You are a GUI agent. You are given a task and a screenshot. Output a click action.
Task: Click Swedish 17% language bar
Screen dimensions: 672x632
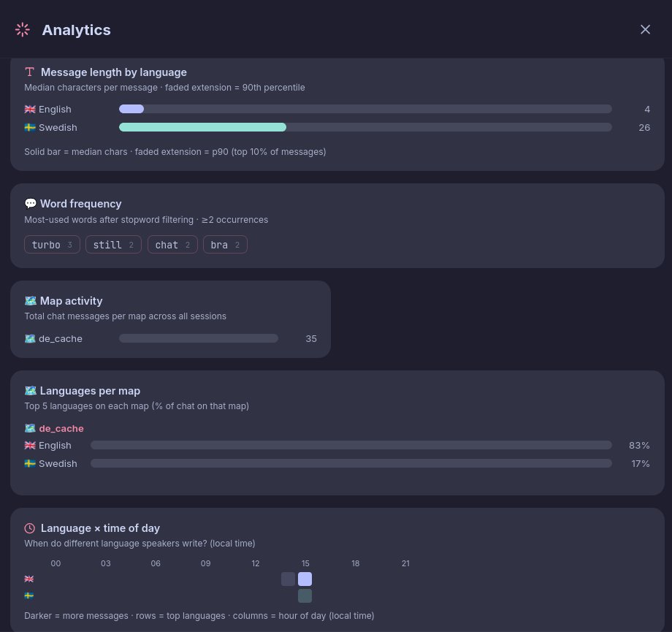pos(351,463)
